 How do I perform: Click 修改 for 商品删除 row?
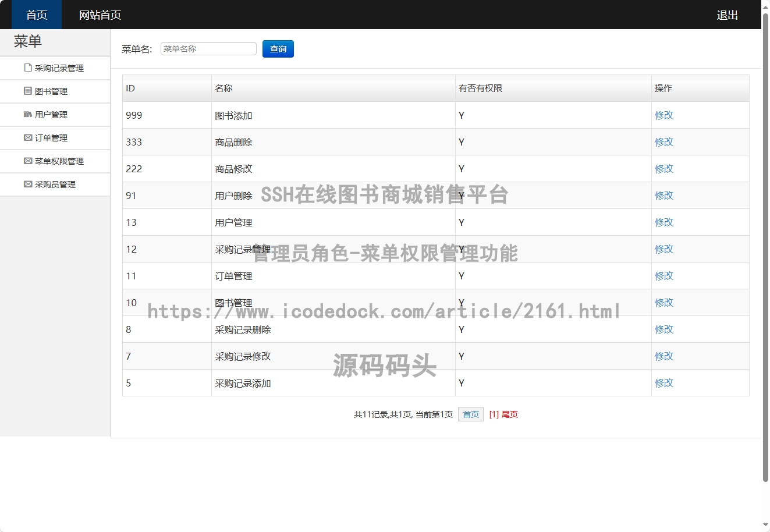[x=664, y=142]
